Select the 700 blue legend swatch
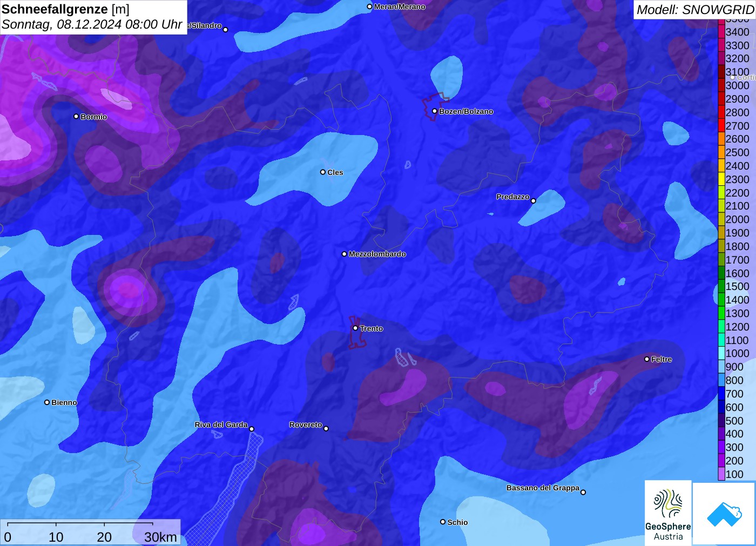 coord(721,394)
